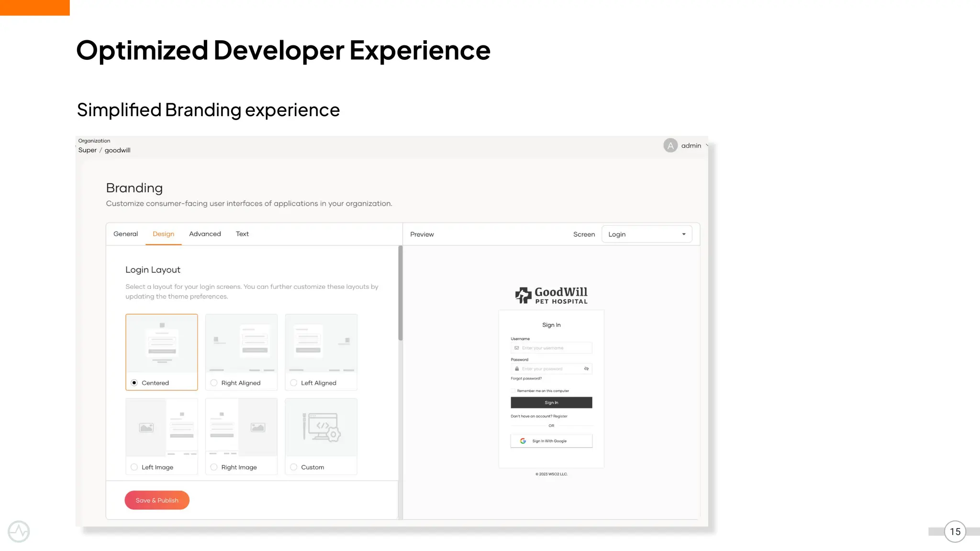Click the dark Sign In button

pos(551,403)
